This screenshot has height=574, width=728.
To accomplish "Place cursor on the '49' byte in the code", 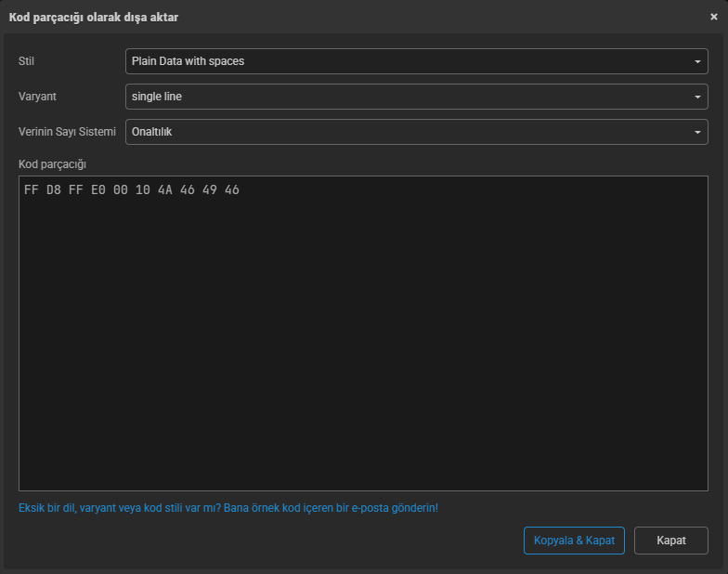I will pos(210,190).
